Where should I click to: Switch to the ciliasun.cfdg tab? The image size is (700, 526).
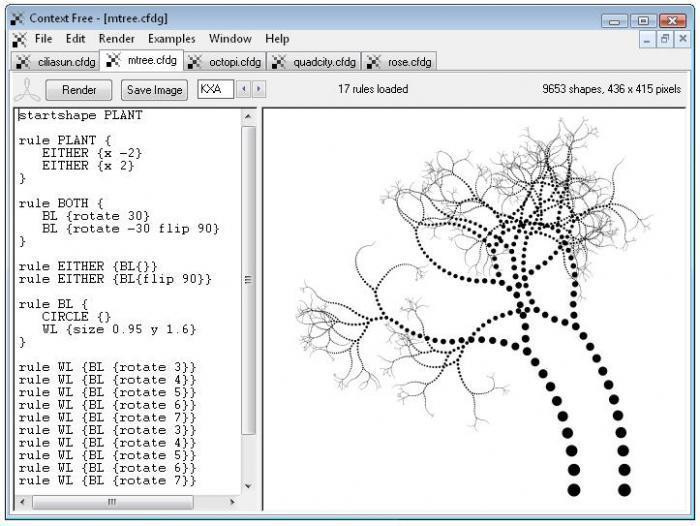pyautogui.click(x=55, y=62)
